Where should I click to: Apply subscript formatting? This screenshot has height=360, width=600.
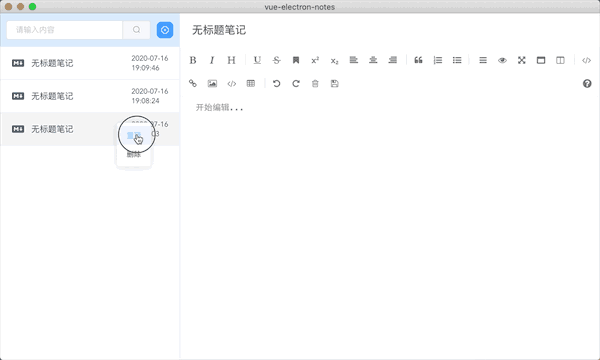click(x=334, y=60)
